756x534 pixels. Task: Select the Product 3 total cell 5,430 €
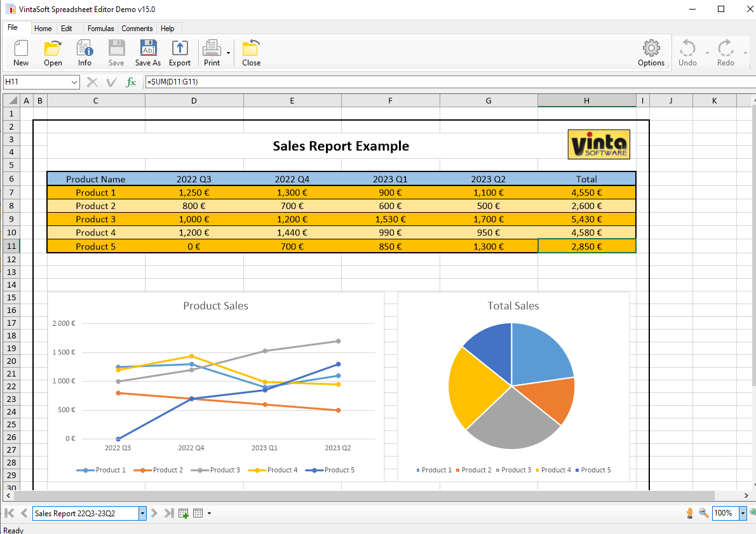586,219
